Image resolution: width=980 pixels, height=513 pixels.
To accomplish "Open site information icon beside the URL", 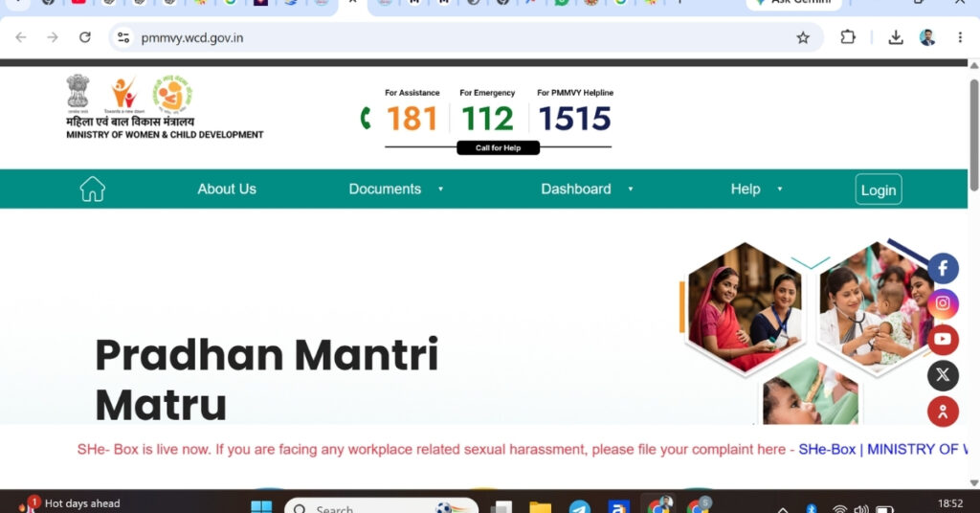I will 123,37.
